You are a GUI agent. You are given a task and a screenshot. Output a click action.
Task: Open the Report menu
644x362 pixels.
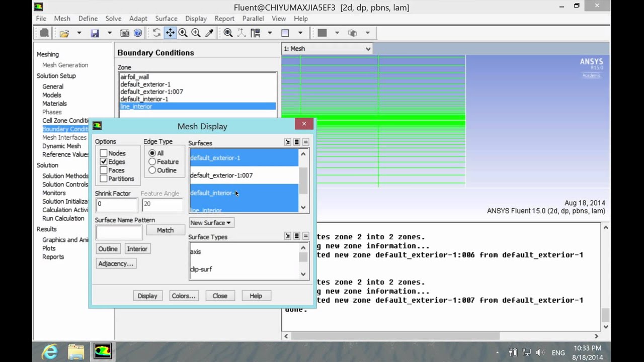[224, 19]
